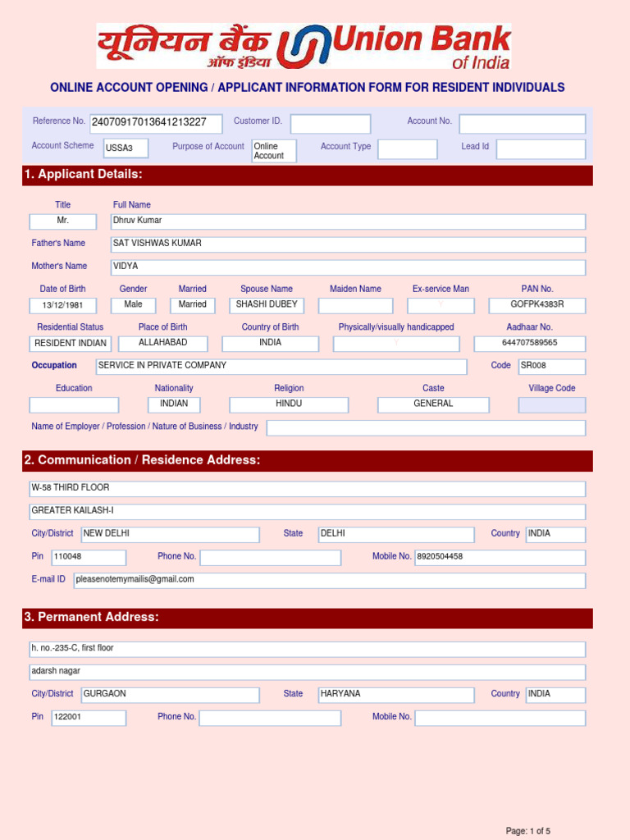Click the Ex-service Man field
630x840 pixels.
coord(441,305)
